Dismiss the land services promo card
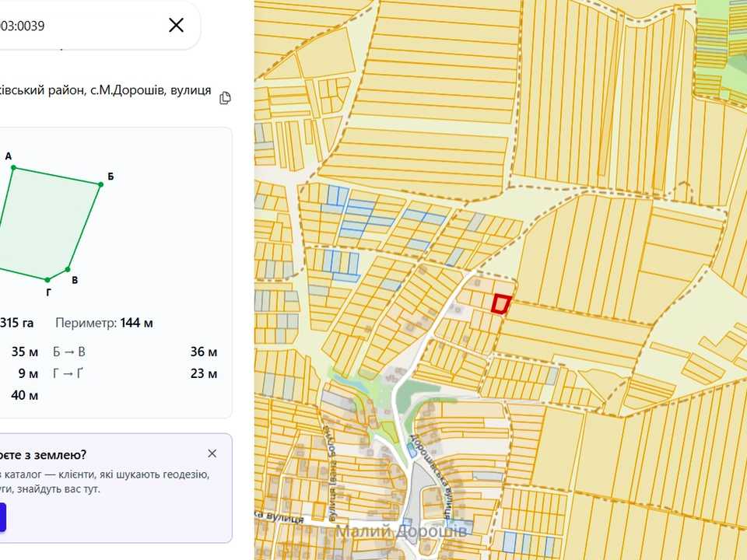Viewport: 747px width, 560px height. [212, 453]
